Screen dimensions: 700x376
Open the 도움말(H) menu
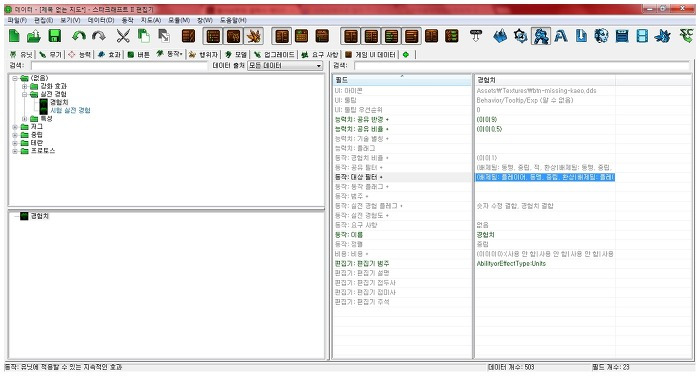pyautogui.click(x=233, y=20)
